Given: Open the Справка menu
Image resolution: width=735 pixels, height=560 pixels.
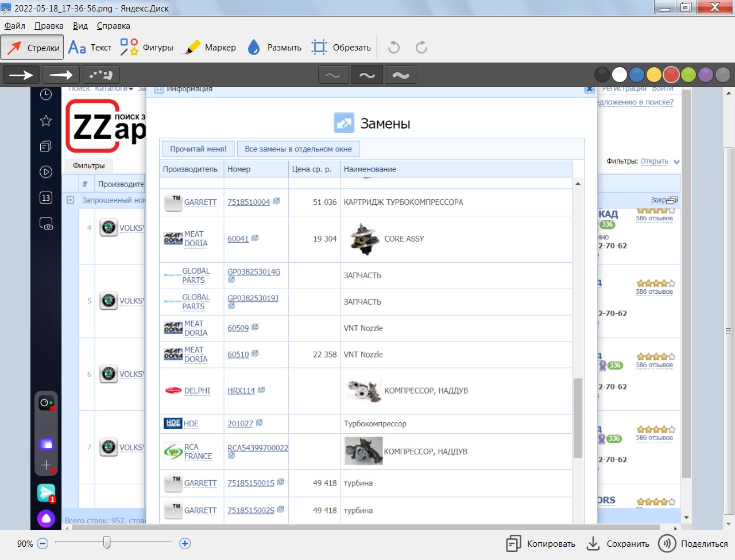Looking at the screenshot, I should (x=113, y=26).
